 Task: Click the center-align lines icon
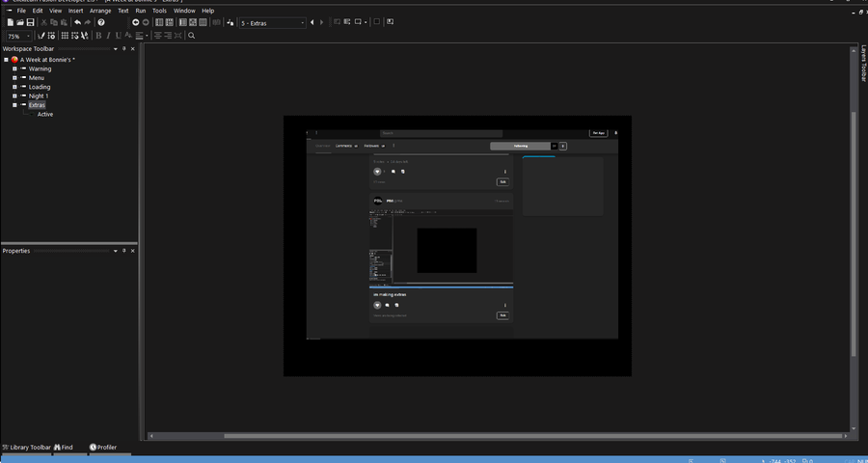pyautogui.click(x=158, y=36)
